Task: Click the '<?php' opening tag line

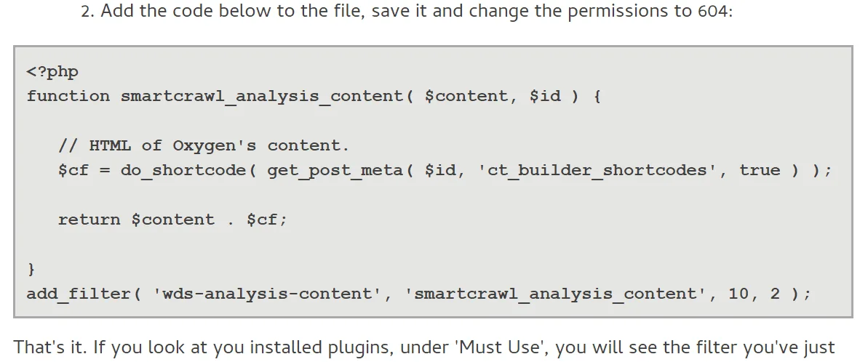Action: tap(52, 72)
